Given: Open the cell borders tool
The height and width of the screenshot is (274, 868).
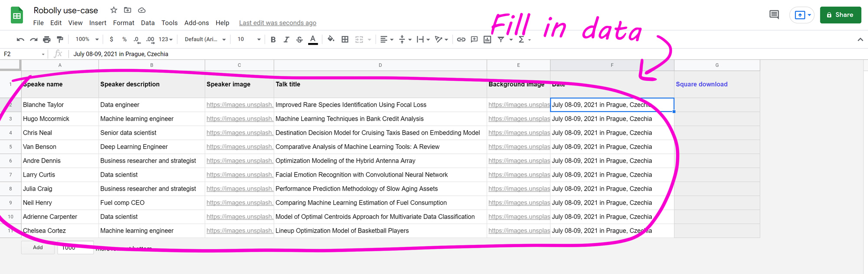Looking at the screenshot, I should click(345, 40).
